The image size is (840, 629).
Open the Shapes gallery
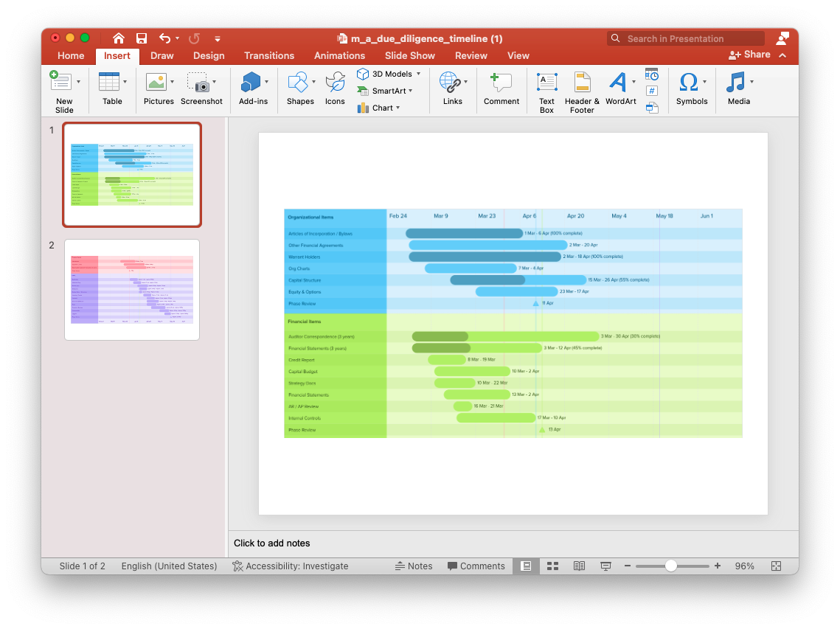pyautogui.click(x=300, y=89)
